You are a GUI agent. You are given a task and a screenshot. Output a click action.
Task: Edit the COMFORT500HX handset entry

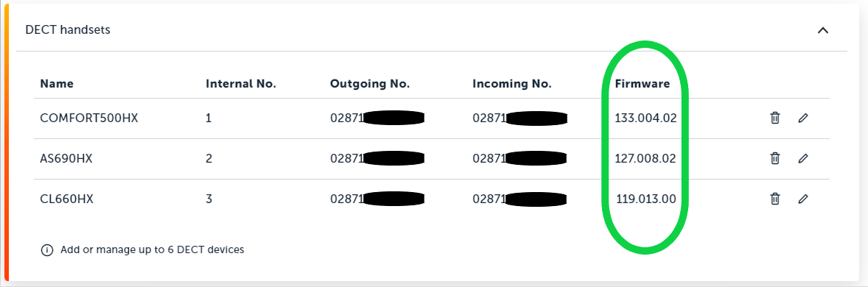pyautogui.click(x=802, y=118)
